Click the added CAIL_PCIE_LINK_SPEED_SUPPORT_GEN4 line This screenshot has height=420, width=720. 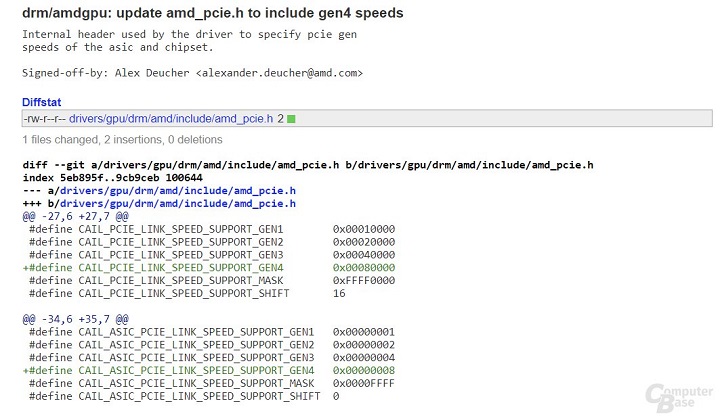(x=208, y=268)
